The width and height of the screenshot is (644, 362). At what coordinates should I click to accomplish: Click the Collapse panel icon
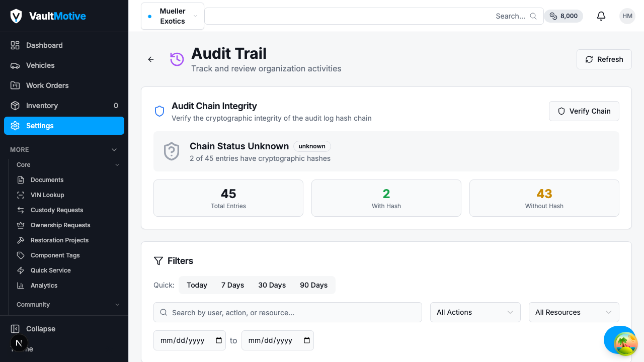point(15,329)
